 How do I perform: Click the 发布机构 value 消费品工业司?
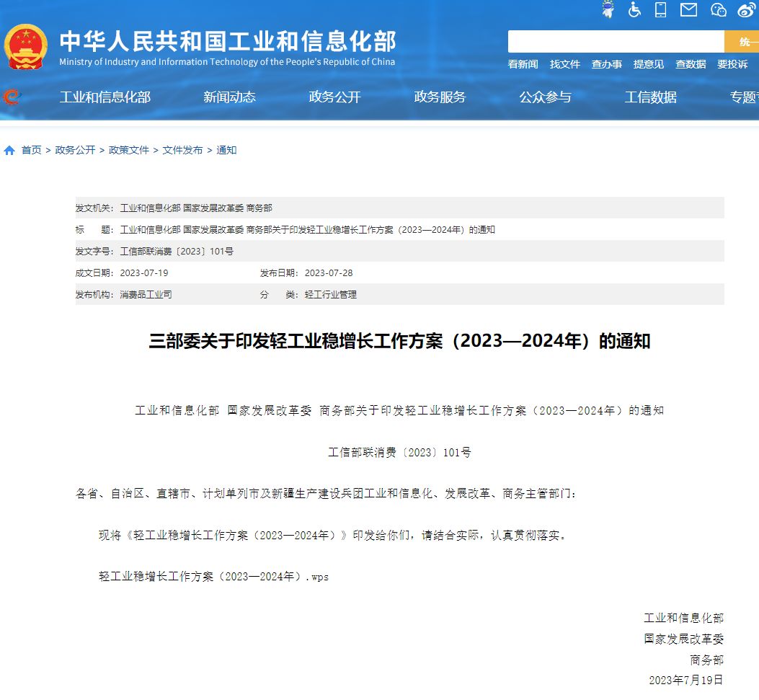coord(146,294)
